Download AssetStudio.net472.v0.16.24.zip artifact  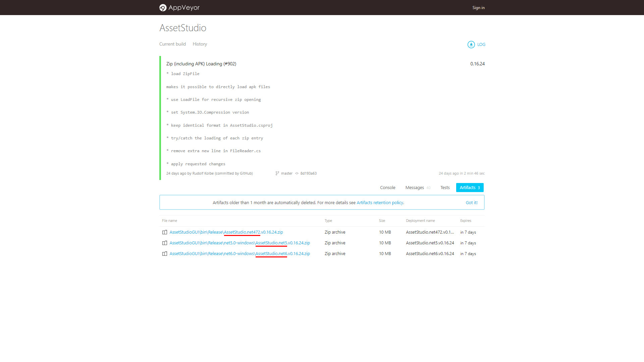[226, 232]
